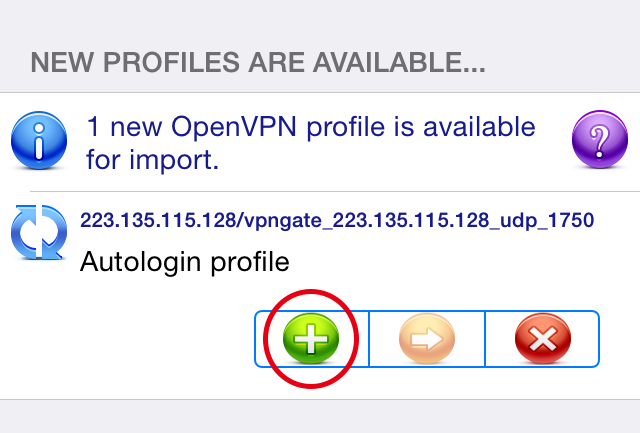Select the blue circular arrows profile icon
This screenshot has width=640, height=433.
39,232
